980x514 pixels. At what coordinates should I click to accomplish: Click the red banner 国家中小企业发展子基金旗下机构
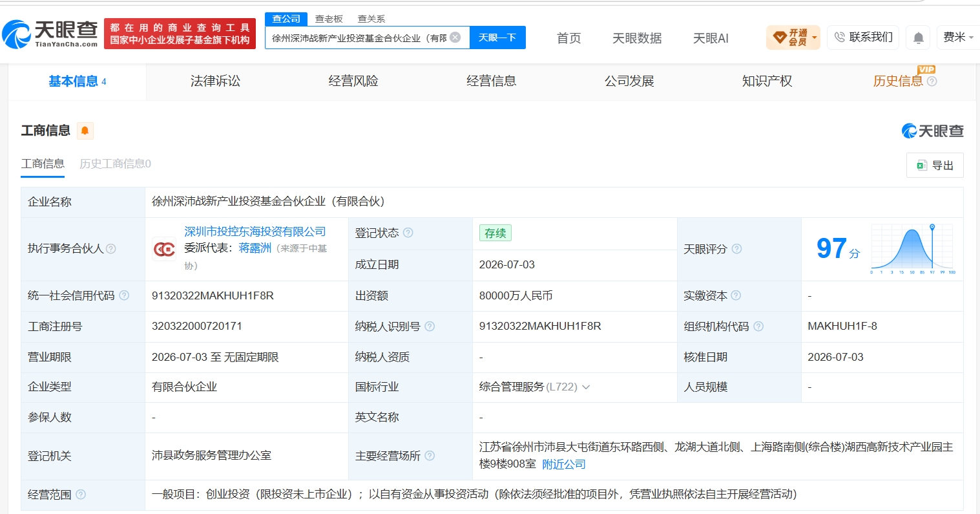[x=180, y=34]
